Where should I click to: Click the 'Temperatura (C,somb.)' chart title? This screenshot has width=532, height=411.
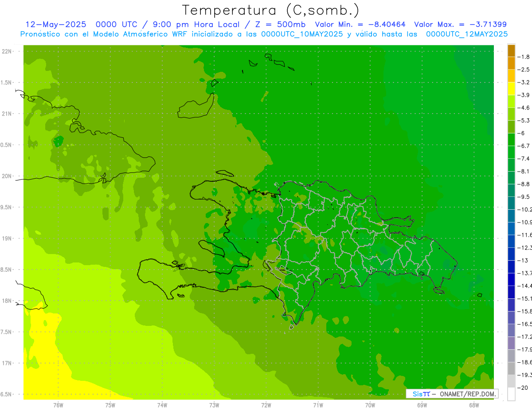pos(270,10)
